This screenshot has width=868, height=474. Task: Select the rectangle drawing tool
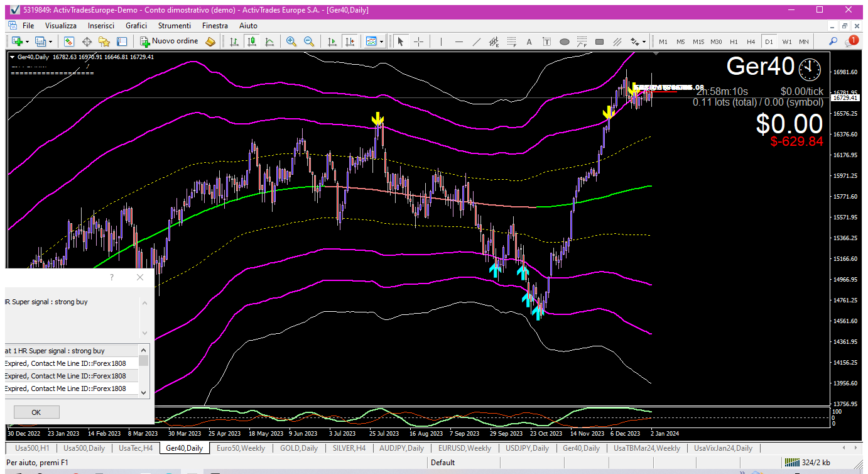point(600,41)
